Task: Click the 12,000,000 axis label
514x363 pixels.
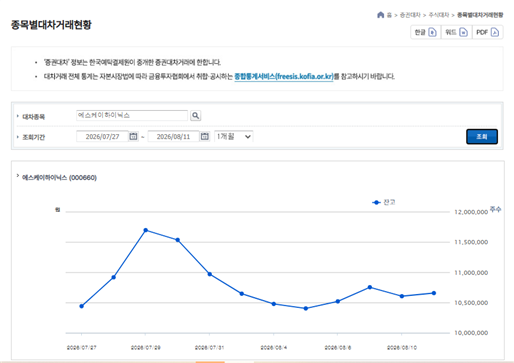Action: click(x=471, y=212)
